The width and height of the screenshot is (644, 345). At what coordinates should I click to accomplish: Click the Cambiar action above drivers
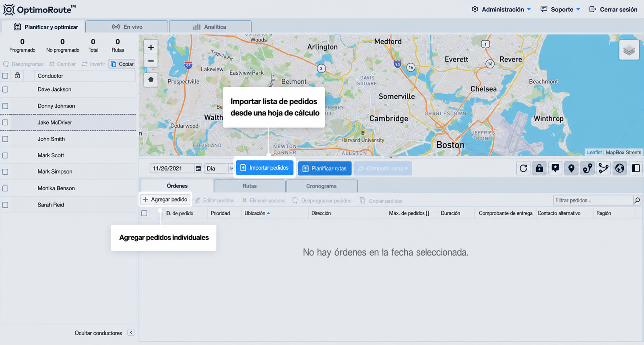62,64
